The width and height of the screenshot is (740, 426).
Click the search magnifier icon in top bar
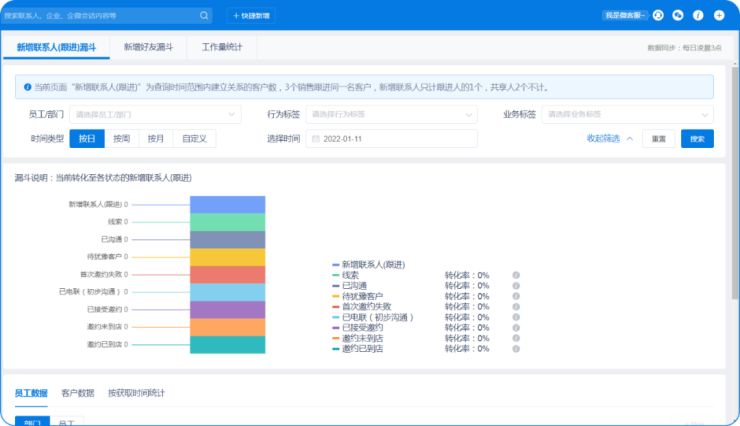pos(204,16)
